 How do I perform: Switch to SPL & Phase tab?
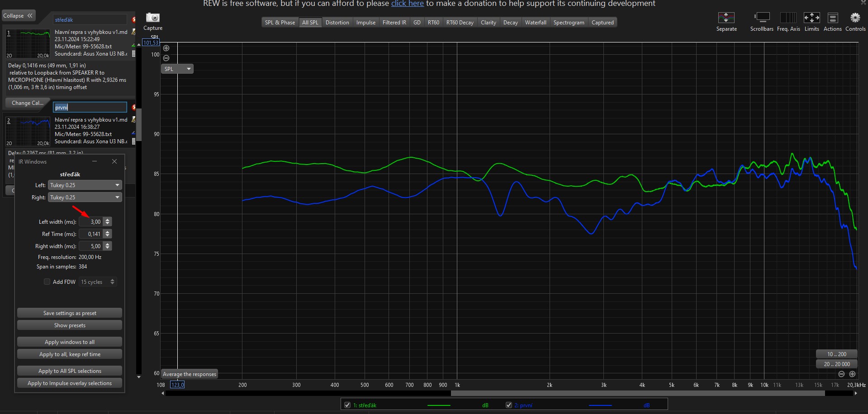280,23
